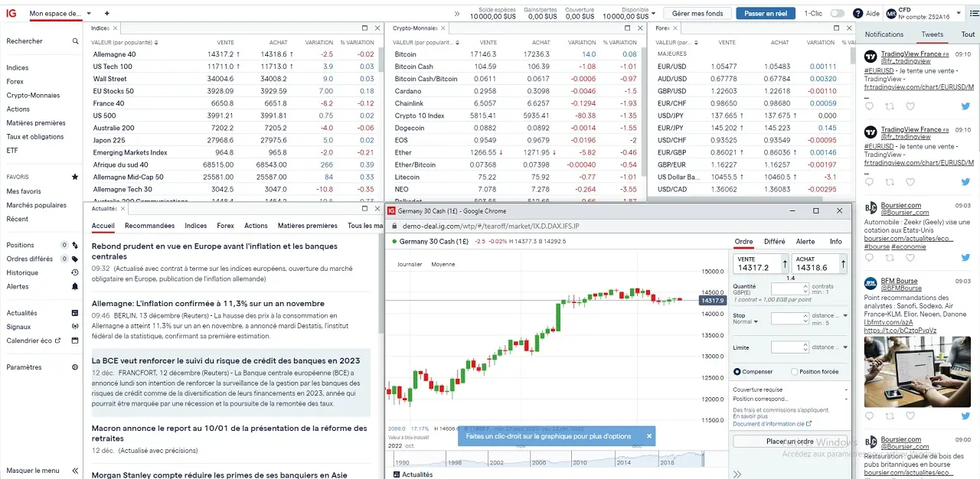Open the Limite distance unit dropdown
The height and width of the screenshot is (479, 980).
845,347
